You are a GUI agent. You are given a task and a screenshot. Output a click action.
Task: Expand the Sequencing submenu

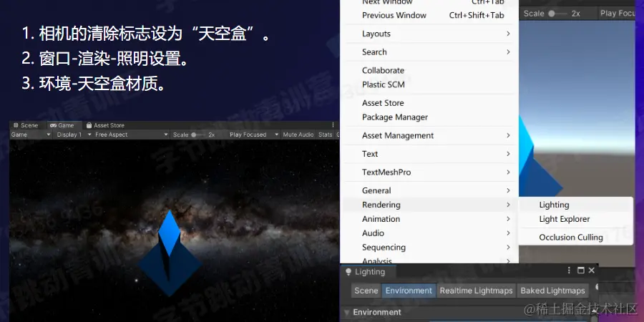coord(429,248)
